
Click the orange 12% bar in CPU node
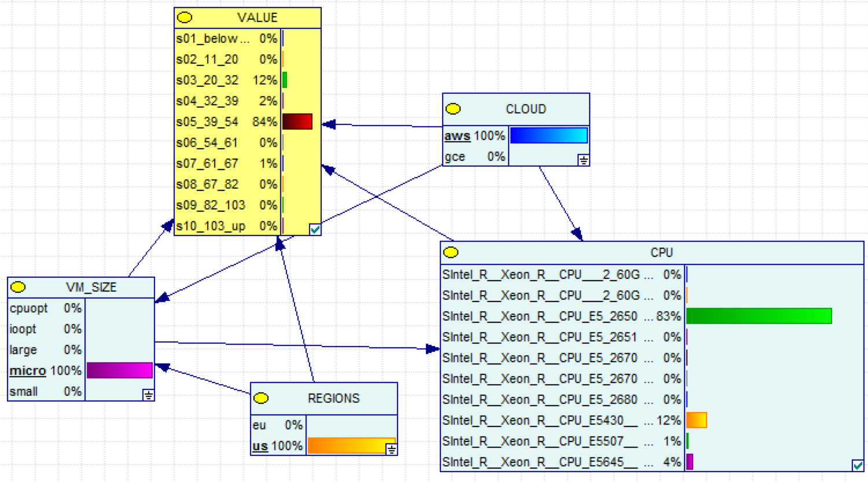click(697, 420)
